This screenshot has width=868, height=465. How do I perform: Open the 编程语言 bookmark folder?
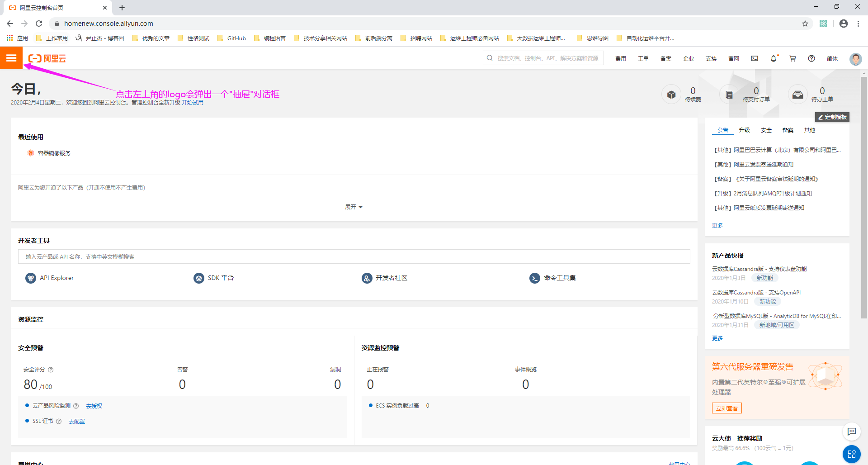[270, 38]
